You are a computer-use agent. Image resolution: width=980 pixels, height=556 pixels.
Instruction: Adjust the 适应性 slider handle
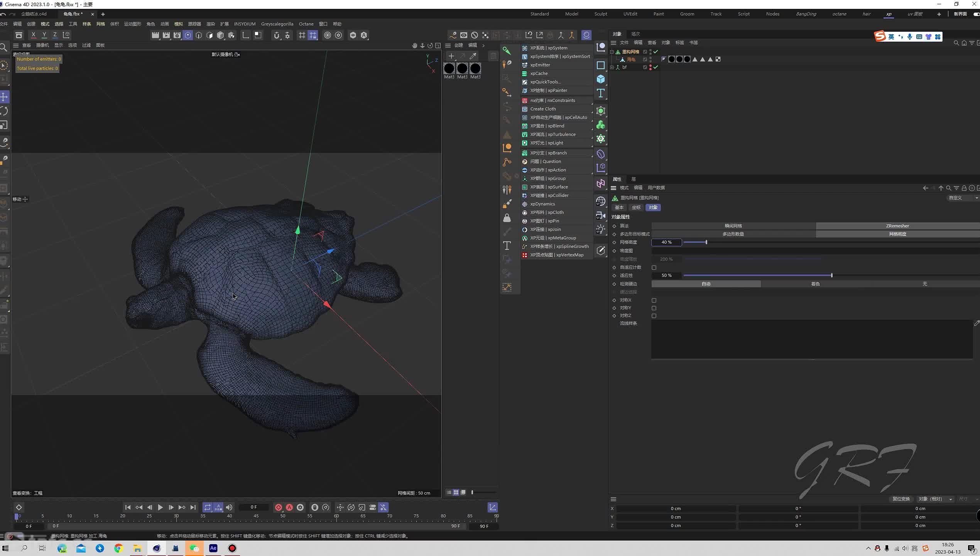[831, 275]
